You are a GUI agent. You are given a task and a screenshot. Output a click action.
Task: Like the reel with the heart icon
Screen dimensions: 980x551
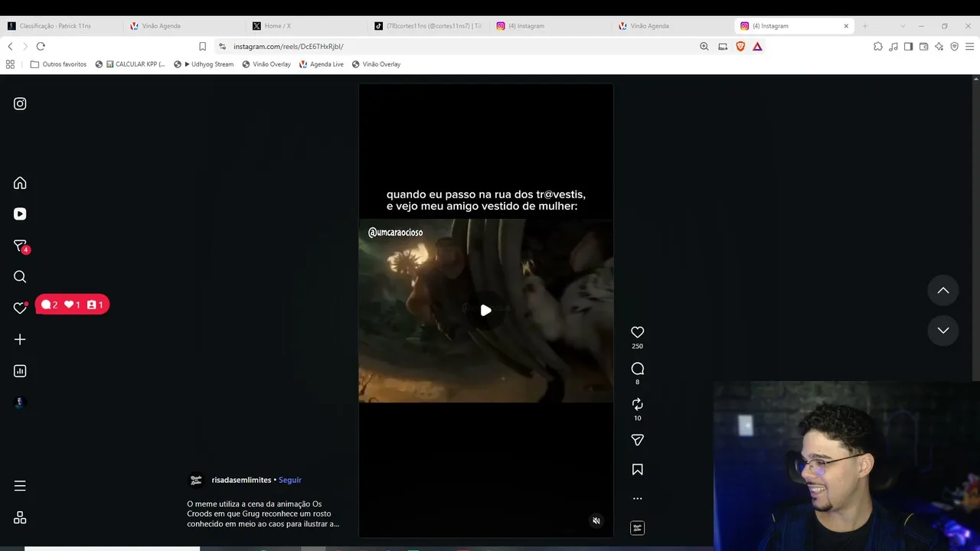click(637, 332)
